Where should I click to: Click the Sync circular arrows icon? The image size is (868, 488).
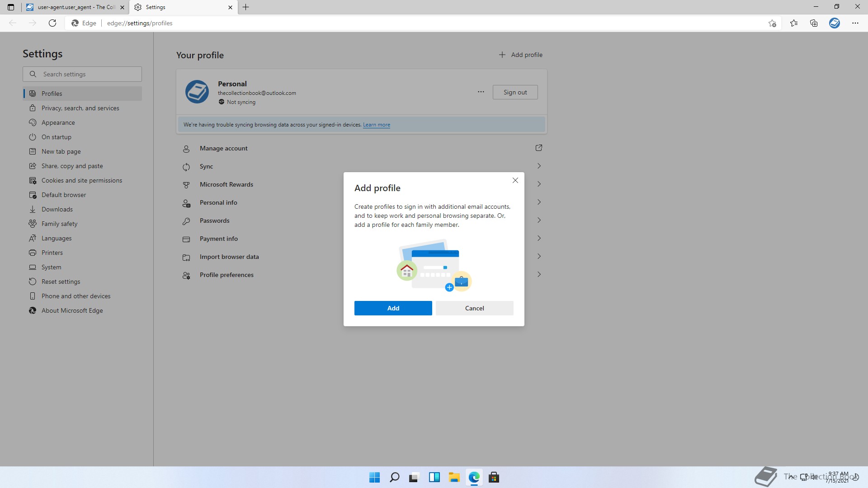[186, 167]
